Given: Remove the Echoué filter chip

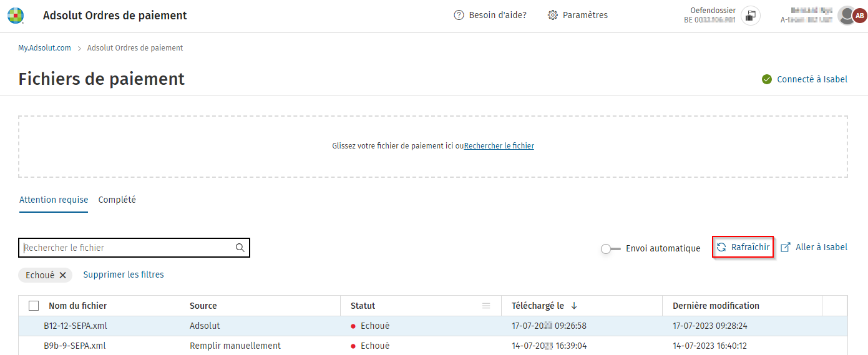Looking at the screenshot, I should tap(63, 275).
